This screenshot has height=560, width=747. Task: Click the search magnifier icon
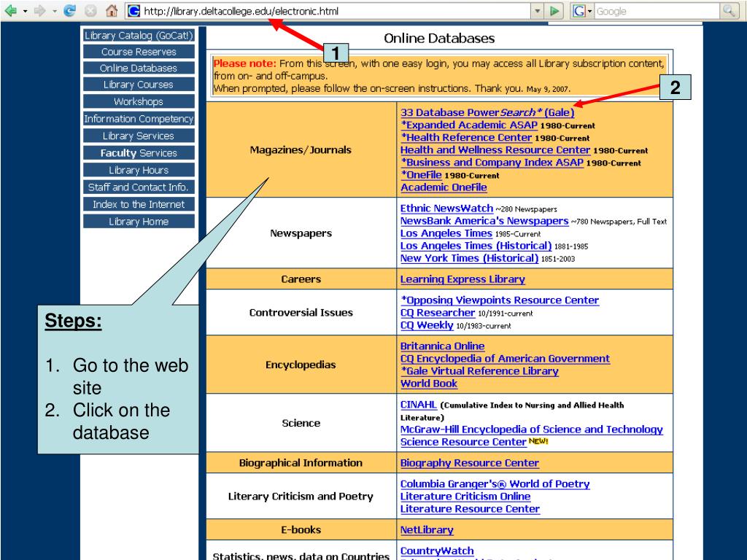point(729,11)
